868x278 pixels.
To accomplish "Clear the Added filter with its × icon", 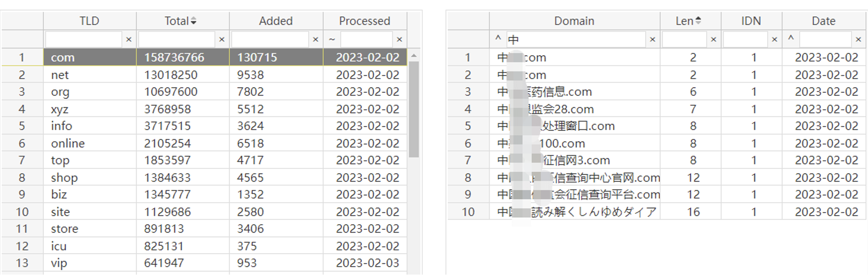I will click(x=315, y=39).
